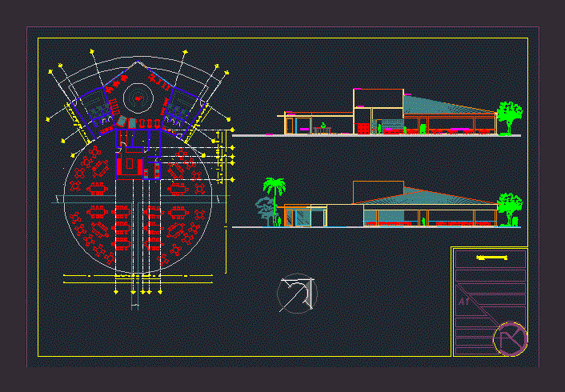Click the north arrow compass symbol

(x=295, y=293)
